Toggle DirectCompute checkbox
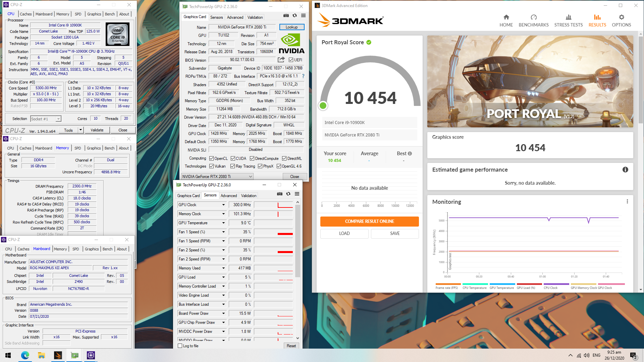The width and height of the screenshot is (644, 362). click(x=252, y=159)
